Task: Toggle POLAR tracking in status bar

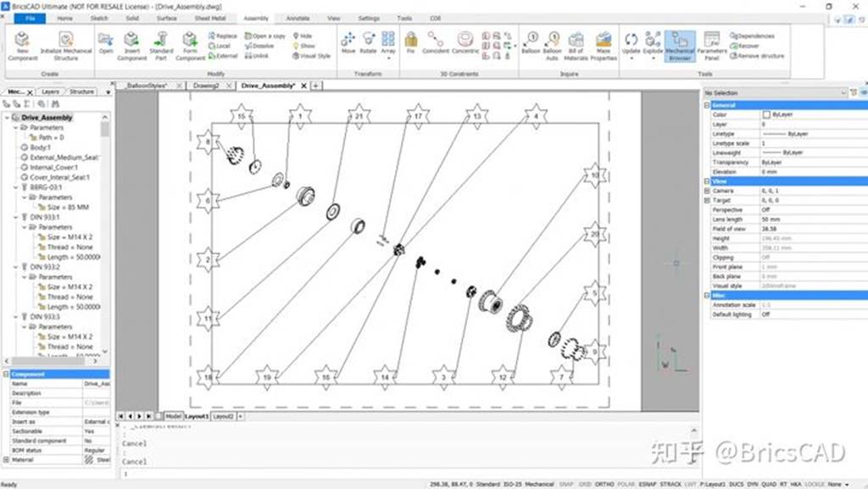Action: tap(626, 484)
